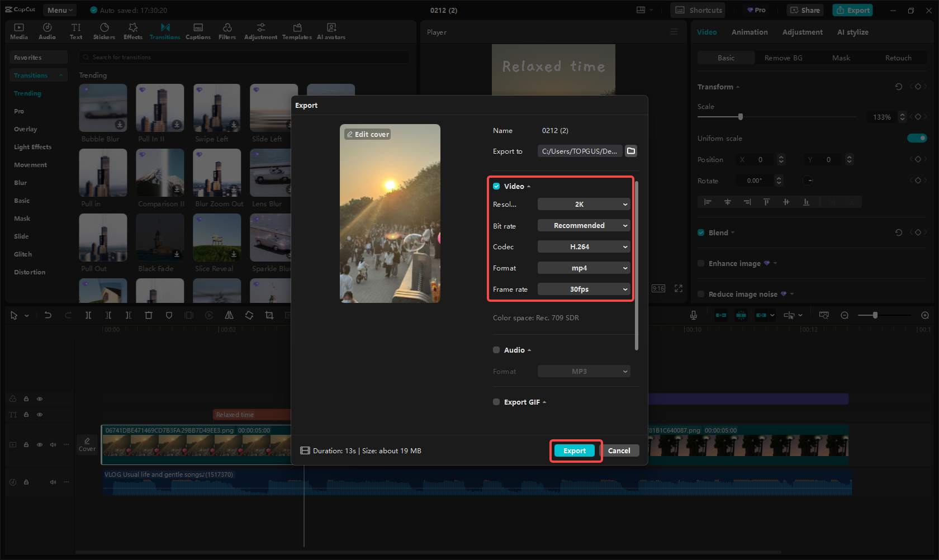Viewport: 939px width, 560px height.
Task: Click the Scale slider handle
Action: 741,117
